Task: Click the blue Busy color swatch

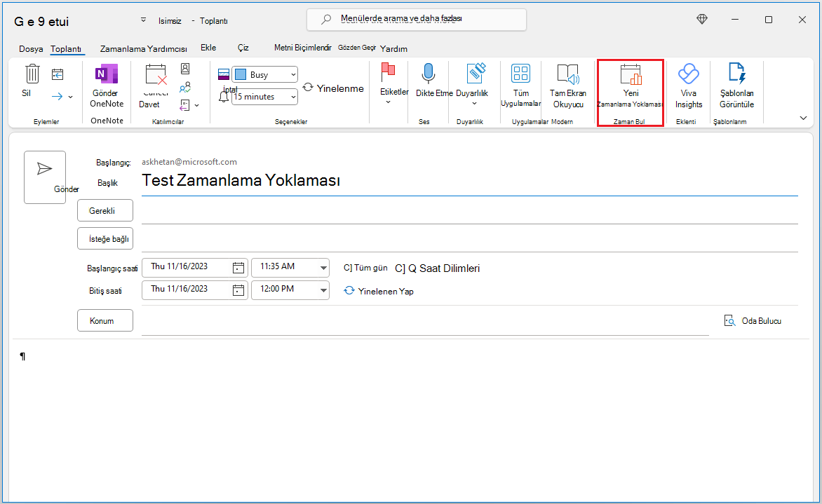Action: 241,74
